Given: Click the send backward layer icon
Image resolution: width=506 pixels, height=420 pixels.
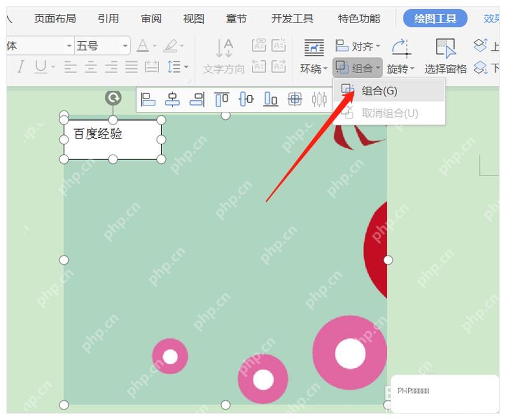Looking at the screenshot, I should point(481,67).
